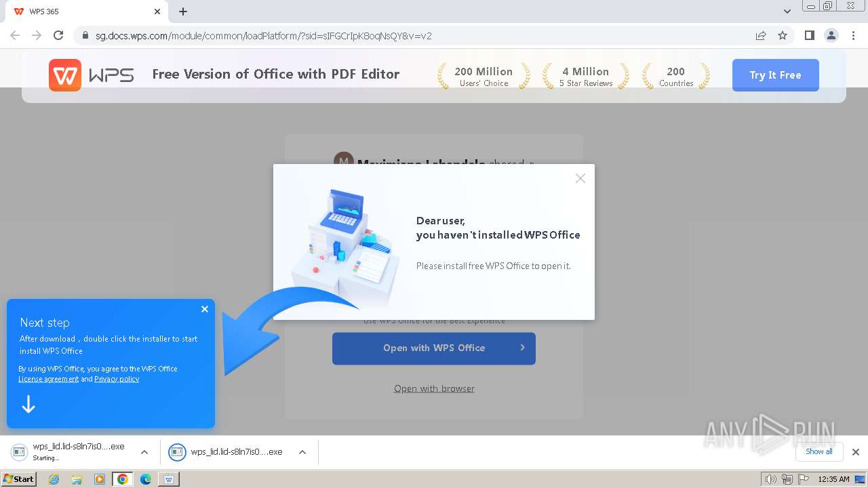This screenshot has height=488, width=868.
Task: Open the License agreement link
Action: [48, 379]
